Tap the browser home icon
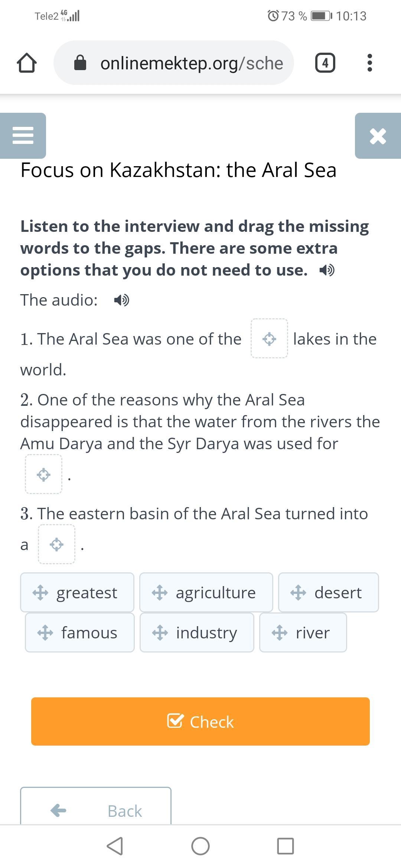This screenshot has width=401, height=868. (x=27, y=63)
